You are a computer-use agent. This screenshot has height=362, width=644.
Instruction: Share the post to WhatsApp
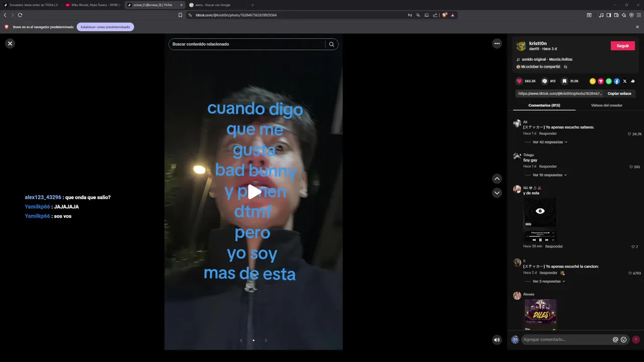(609, 81)
